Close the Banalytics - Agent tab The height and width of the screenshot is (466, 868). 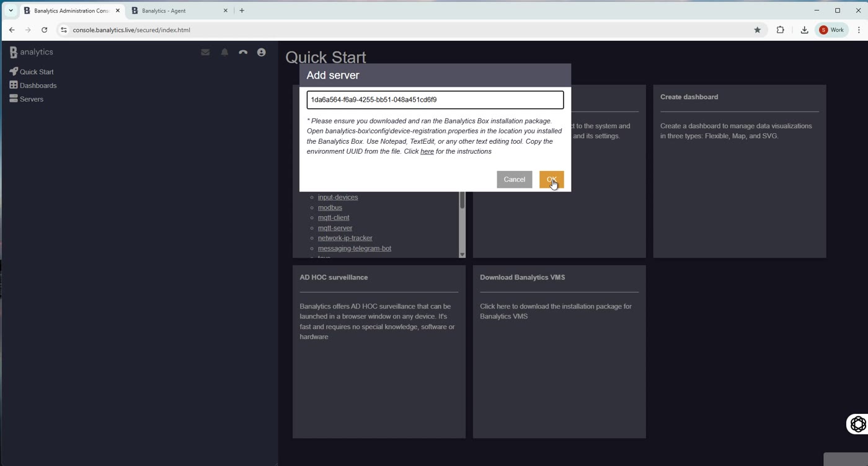pos(226,11)
